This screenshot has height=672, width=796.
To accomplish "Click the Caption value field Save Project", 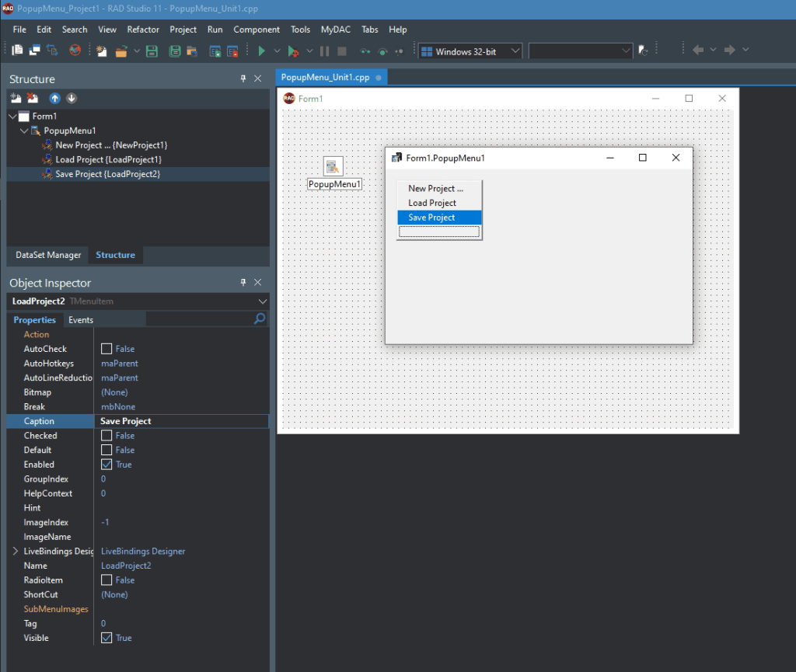I will (182, 421).
